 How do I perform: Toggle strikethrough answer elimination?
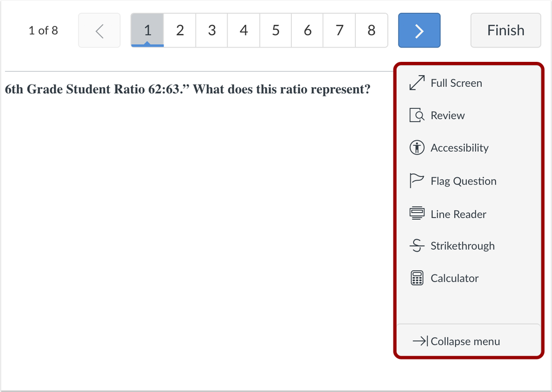tap(462, 246)
